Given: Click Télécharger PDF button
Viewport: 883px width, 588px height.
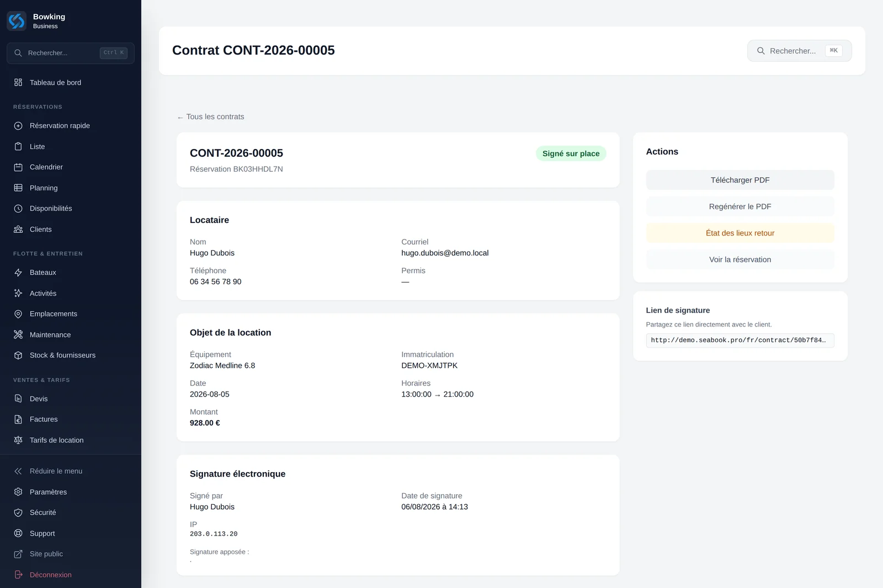Looking at the screenshot, I should pos(740,180).
